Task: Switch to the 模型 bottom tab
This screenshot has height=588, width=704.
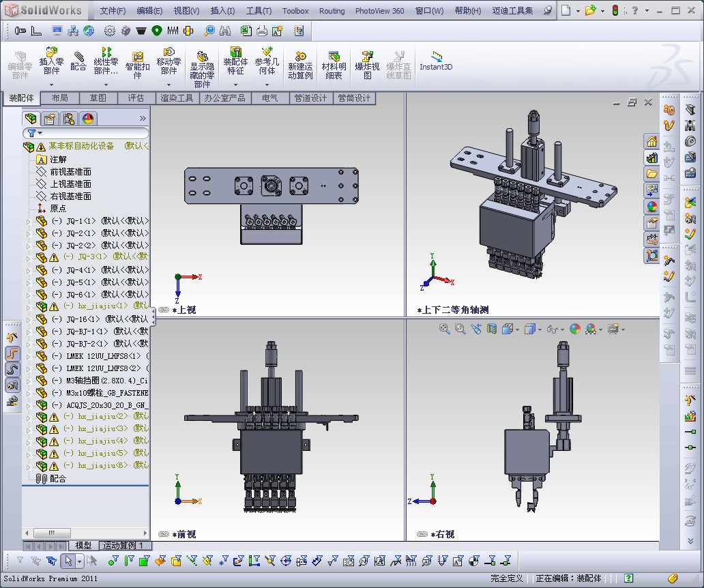Action: point(83,546)
